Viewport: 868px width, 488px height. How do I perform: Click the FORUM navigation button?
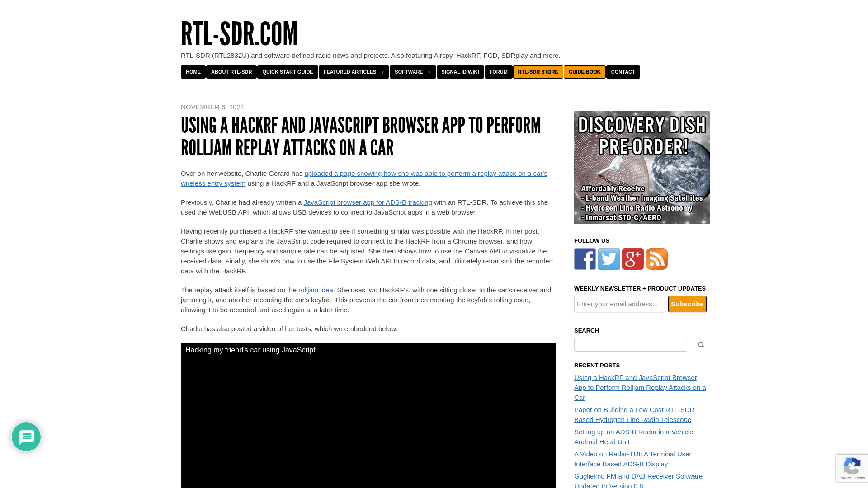[x=498, y=71]
